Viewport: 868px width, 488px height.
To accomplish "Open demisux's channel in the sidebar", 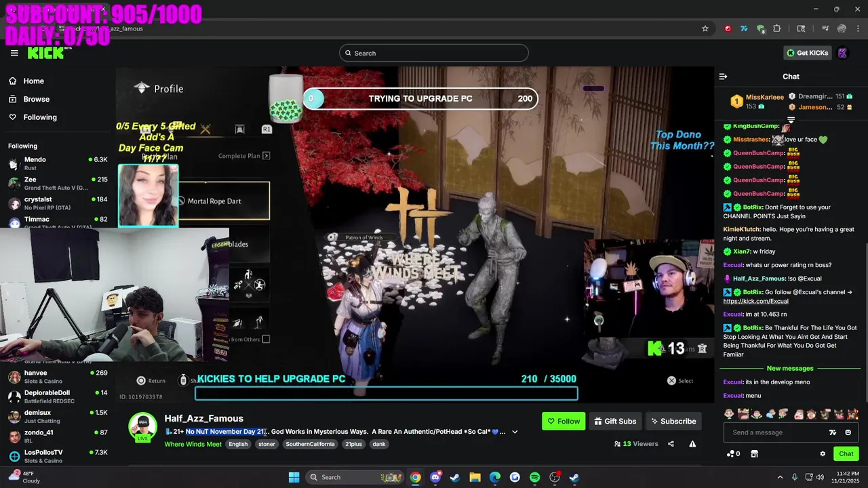I will (58, 416).
